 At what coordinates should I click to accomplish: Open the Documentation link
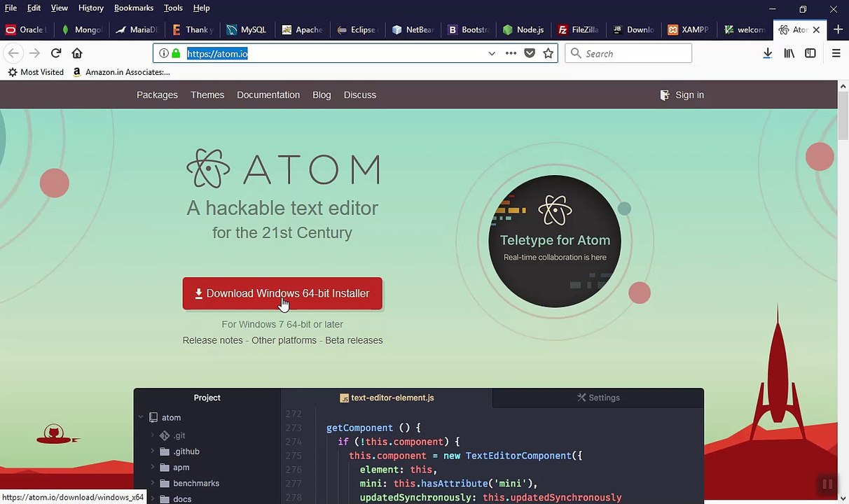pos(268,95)
